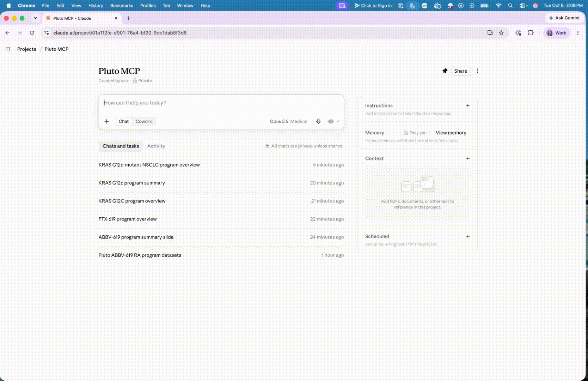Go to Projects breadcrumb

(27, 49)
